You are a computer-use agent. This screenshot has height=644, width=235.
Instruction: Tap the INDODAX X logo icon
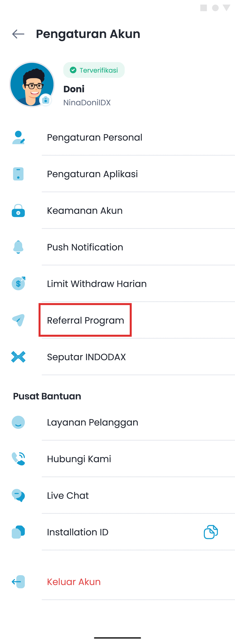click(x=18, y=357)
